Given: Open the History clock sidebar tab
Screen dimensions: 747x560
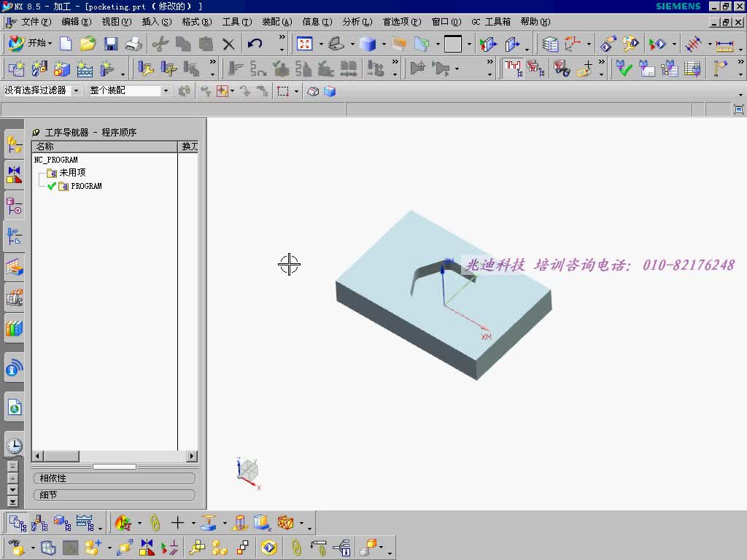Looking at the screenshot, I should tap(15, 446).
